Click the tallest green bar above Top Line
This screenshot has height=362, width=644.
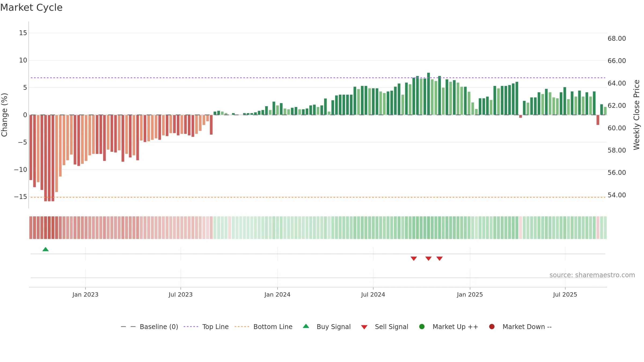429,94
